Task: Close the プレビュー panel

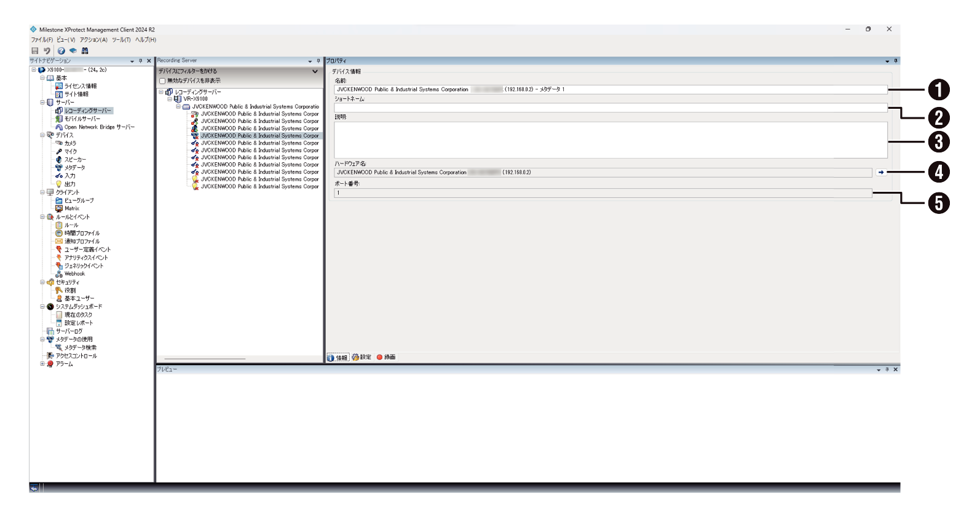Action: click(x=896, y=369)
